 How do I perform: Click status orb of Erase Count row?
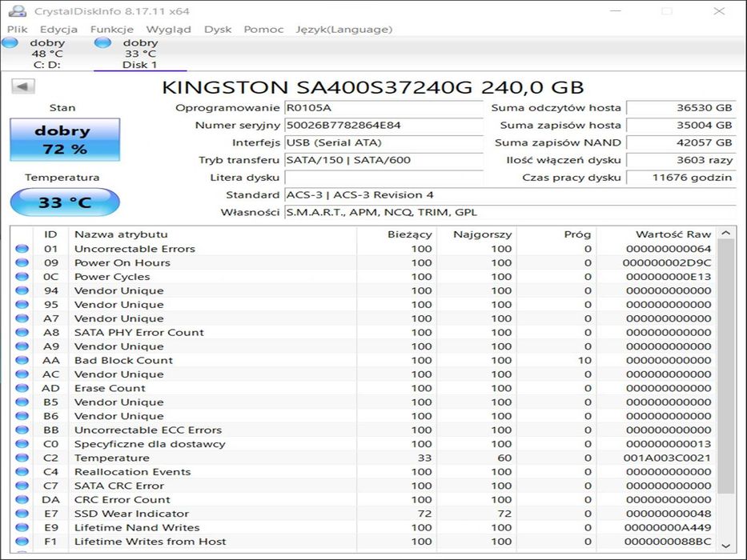pyautogui.click(x=22, y=388)
